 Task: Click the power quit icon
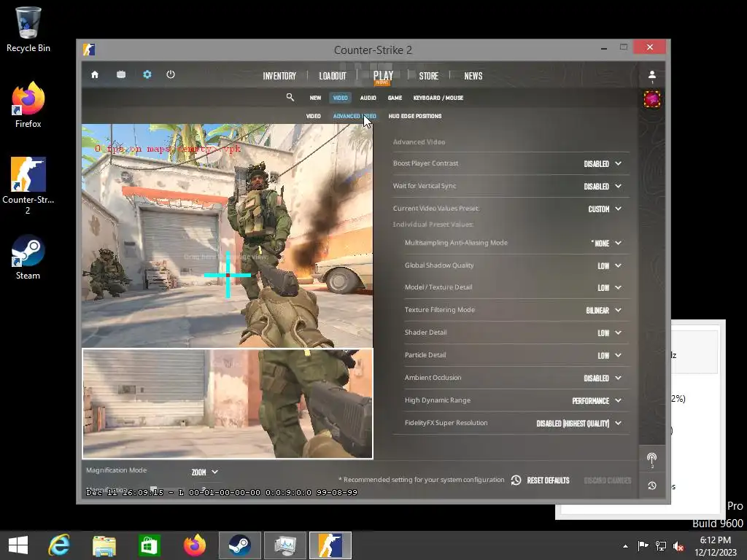point(171,74)
